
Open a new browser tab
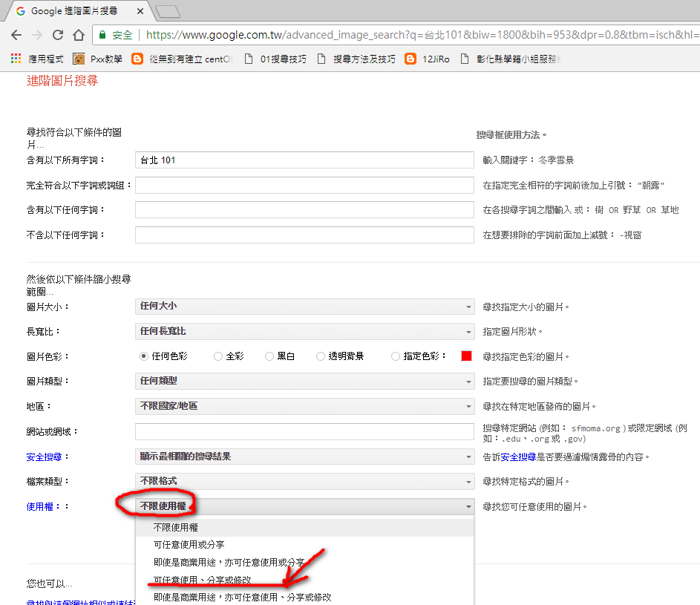point(168,12)
